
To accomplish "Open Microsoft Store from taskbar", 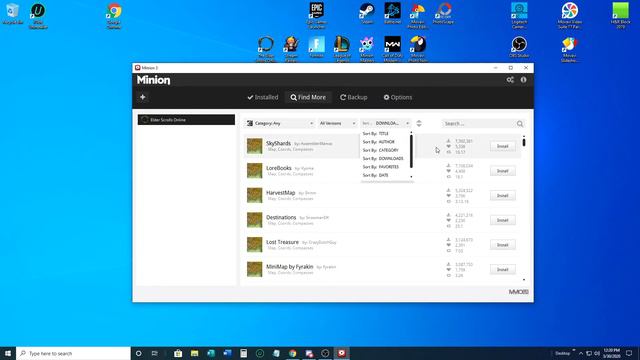I will pos(178,353).
